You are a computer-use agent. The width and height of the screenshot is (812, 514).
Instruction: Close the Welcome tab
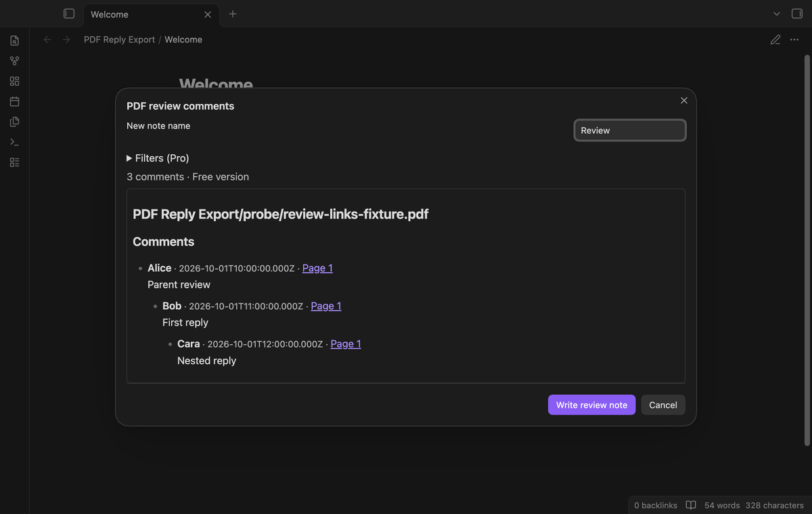208,14
